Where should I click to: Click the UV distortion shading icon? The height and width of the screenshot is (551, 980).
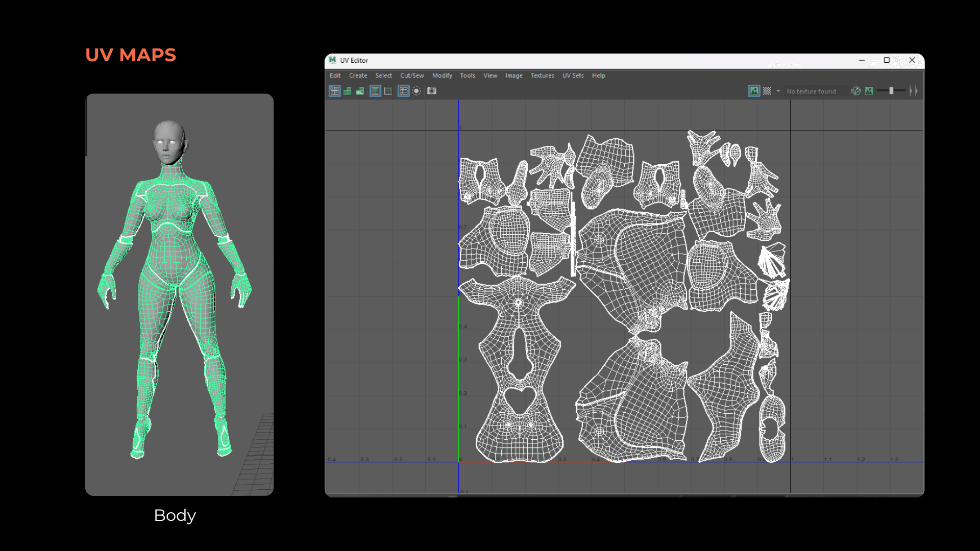360,91
